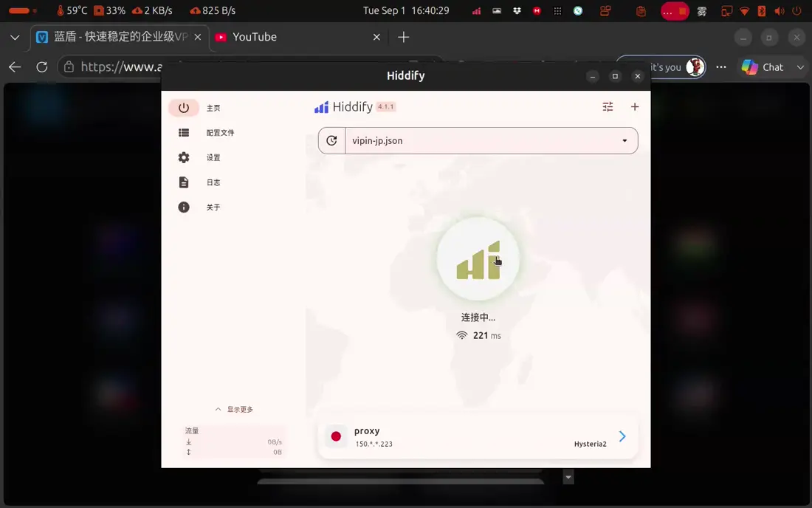The height and width of the screenshot is (508, 812).
Task: Click the Japan flag proxy icon
Action: [x=336, y=436]
